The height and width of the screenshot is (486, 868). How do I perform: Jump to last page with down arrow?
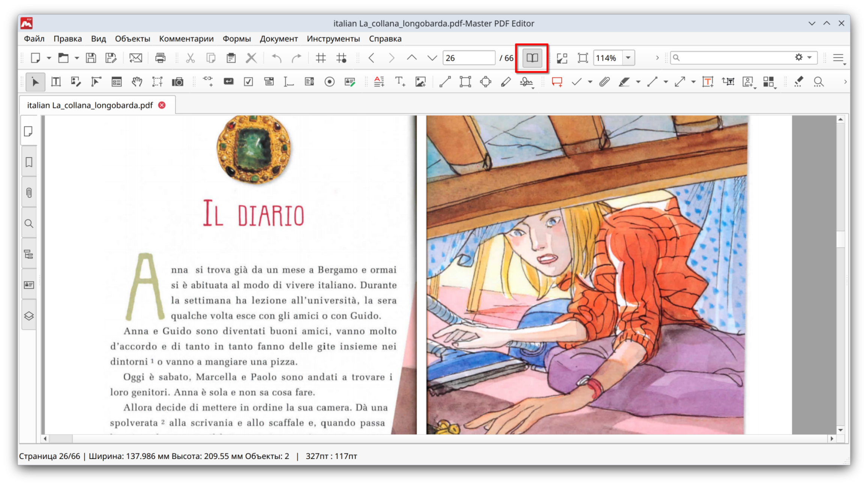[432, 58]
